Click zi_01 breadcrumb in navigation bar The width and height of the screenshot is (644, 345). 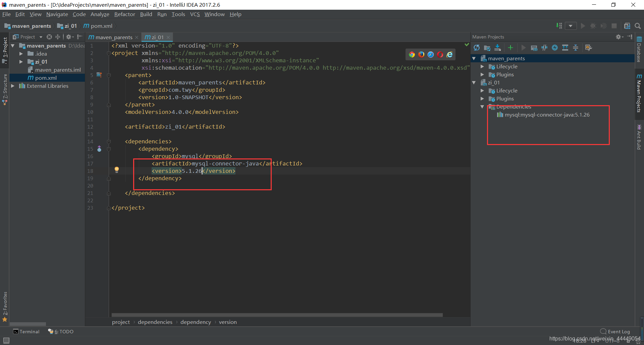(67, 26)
